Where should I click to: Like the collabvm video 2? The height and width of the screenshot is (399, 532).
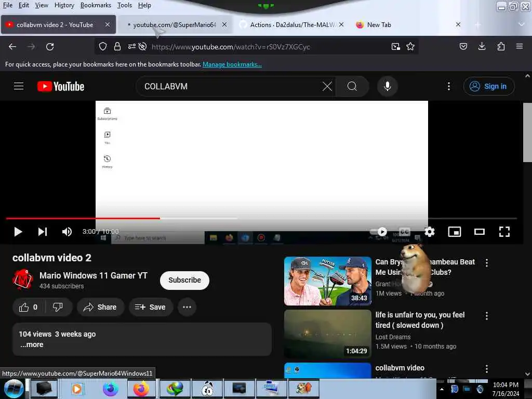click(28, 307)
